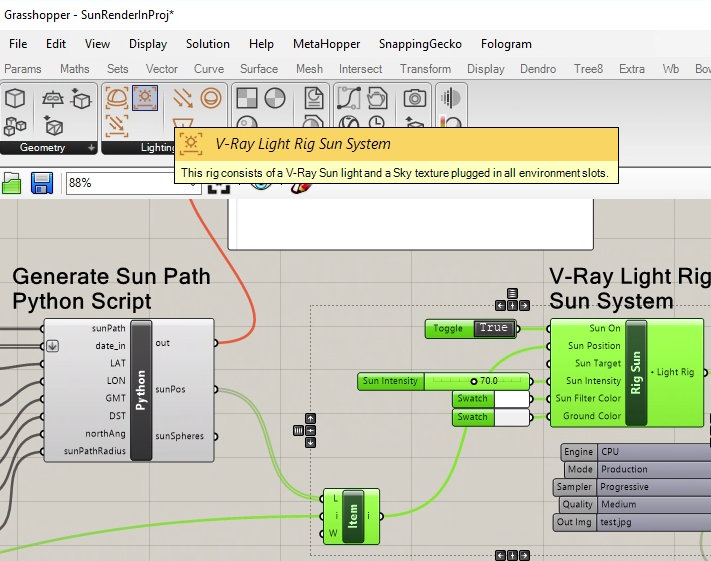Switch the Boolean Toggle showing True
The width and height of the screenshot is (711, 561).
point(494,328)
